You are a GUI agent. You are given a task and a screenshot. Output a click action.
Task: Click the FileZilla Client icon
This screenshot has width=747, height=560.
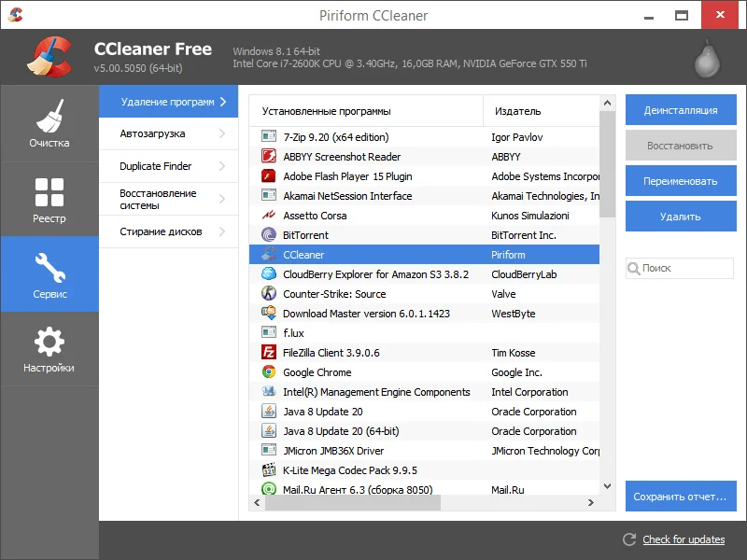point(269,353)
